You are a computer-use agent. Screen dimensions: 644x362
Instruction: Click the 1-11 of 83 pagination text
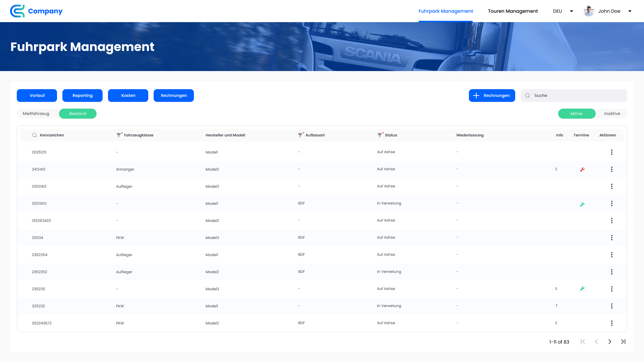click(559, 342)
